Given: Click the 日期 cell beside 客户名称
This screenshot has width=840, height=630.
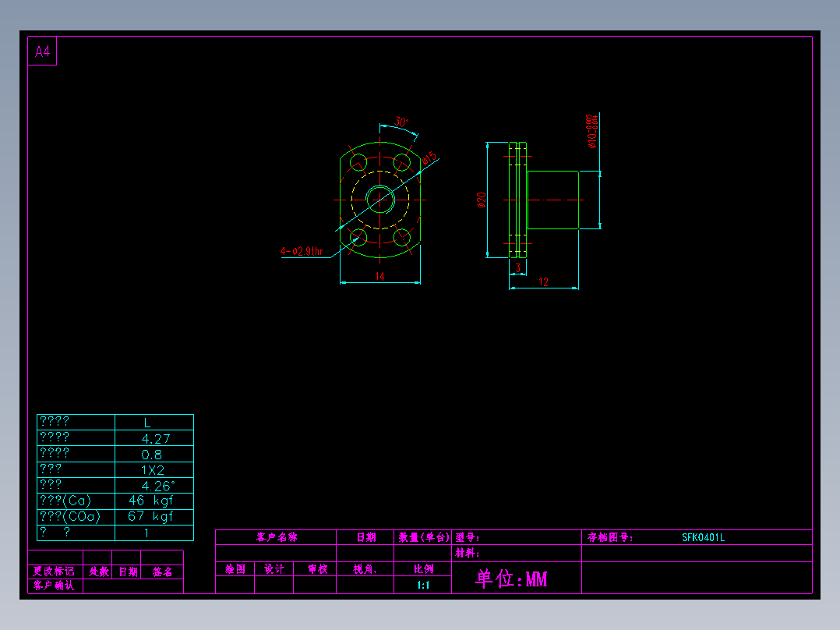Looking at the screenshot, I should 366,537.
